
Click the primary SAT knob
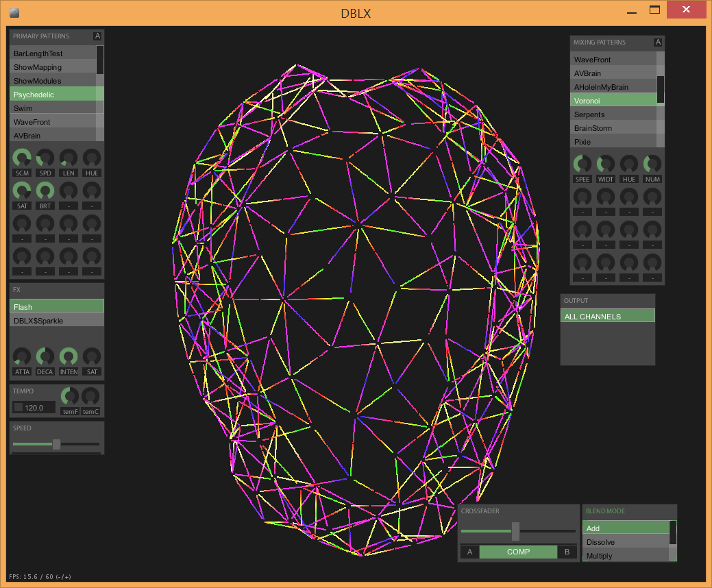22,191
